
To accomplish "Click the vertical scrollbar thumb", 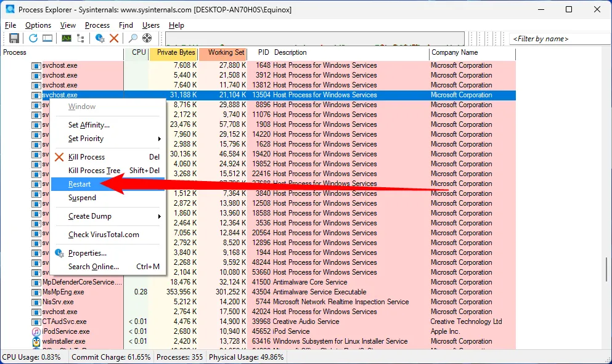I will [607, 268].
